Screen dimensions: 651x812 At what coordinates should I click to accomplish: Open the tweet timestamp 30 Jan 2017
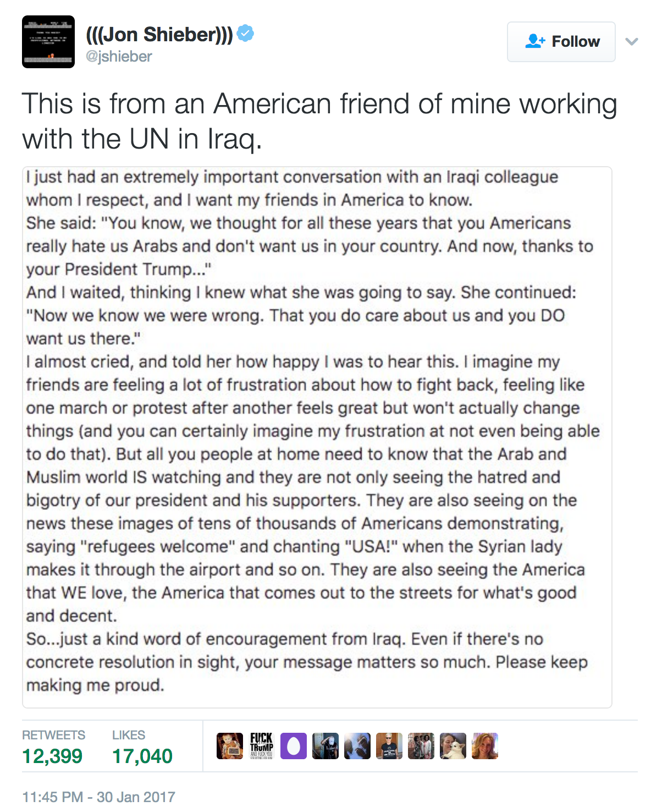pos(99,797)
